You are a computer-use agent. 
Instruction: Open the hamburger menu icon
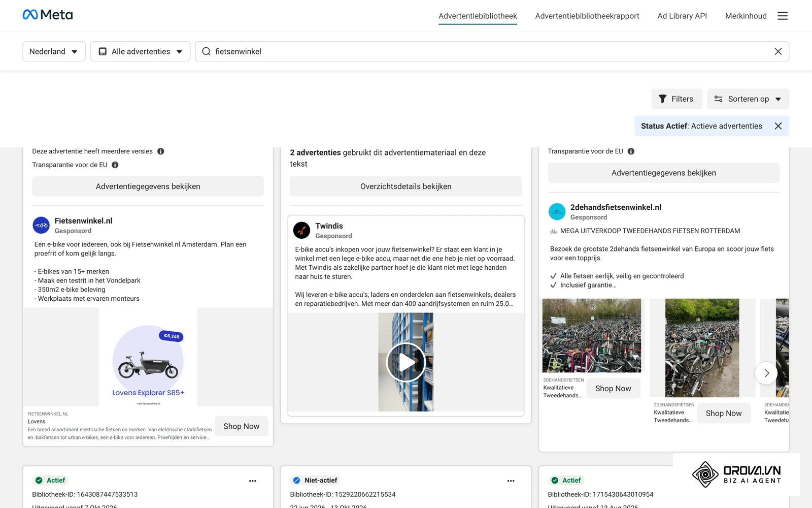tap(783, 16)
